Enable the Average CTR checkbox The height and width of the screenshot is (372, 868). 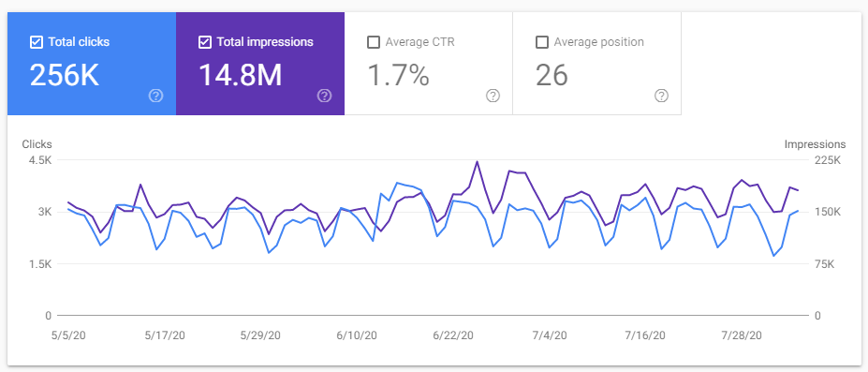click(374, 42)
